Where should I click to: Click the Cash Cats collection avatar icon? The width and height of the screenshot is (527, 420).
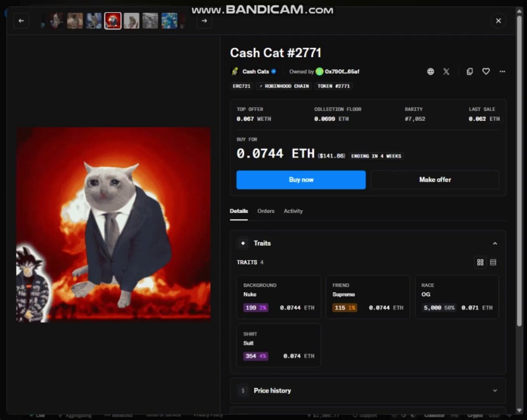pyautogui.click(x=235, y=72)
